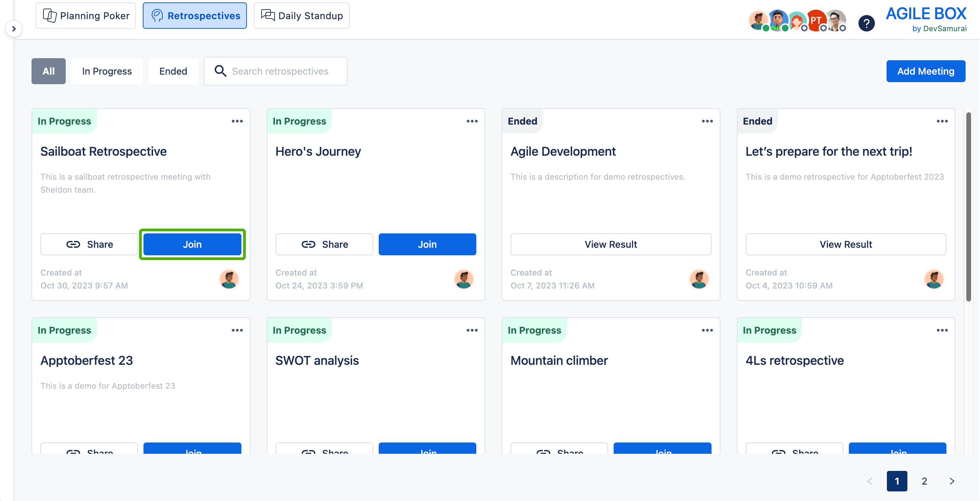Click the PT user avatar in header
Viewport: 980px width, 501px height.
point(815,21)
